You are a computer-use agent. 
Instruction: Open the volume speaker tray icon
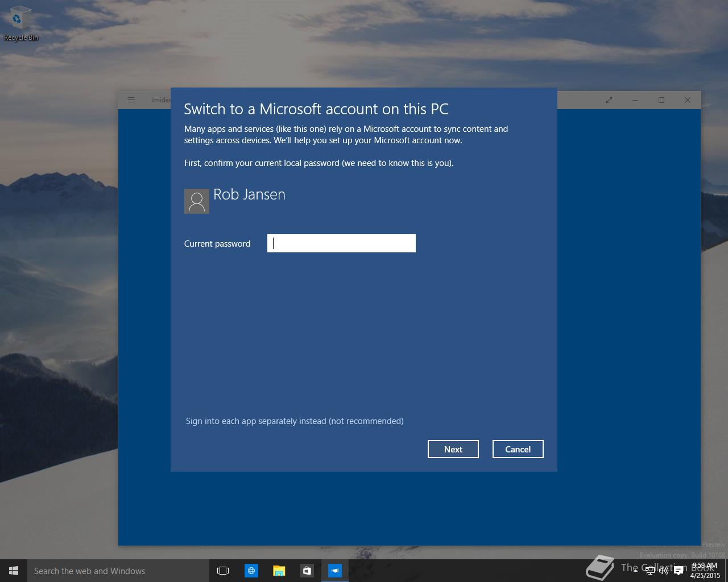tap(664, 571)
